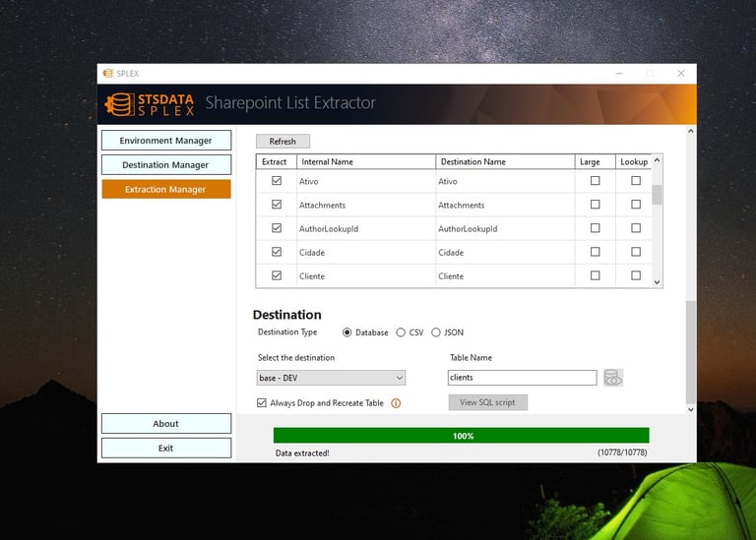Click the field table scrollbar thumb

coord(657,195)
